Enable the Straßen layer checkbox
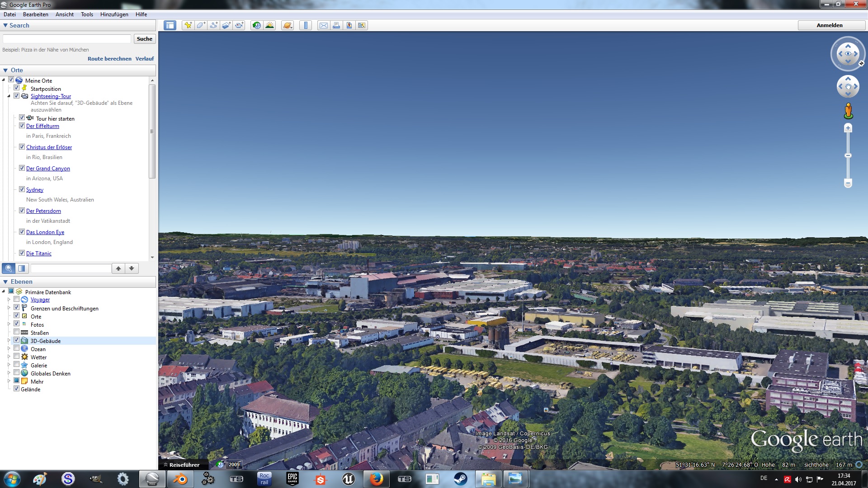The height and width of the screenshot is (488, 868). coord(17,332)
